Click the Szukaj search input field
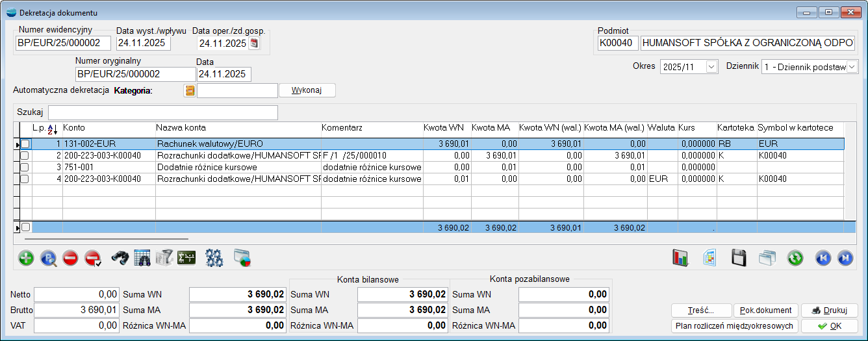Viewport: 868px width, 341px height. [162, 112]
